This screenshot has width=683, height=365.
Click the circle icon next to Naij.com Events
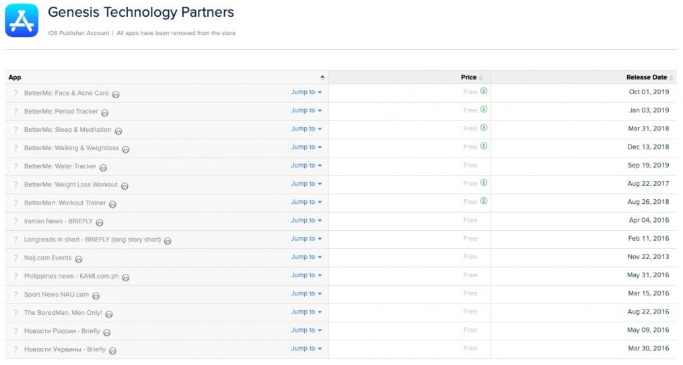[x=78, y=259]
